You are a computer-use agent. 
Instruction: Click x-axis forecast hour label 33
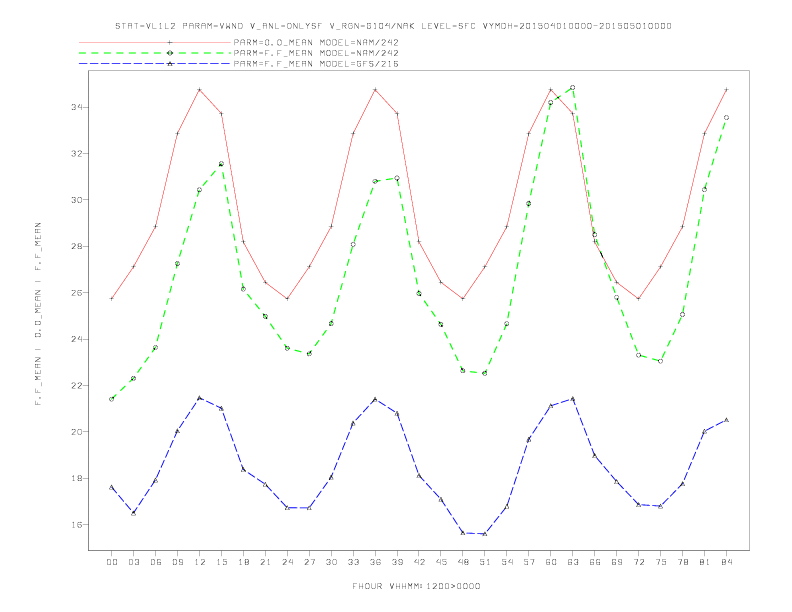coord(353,562)
